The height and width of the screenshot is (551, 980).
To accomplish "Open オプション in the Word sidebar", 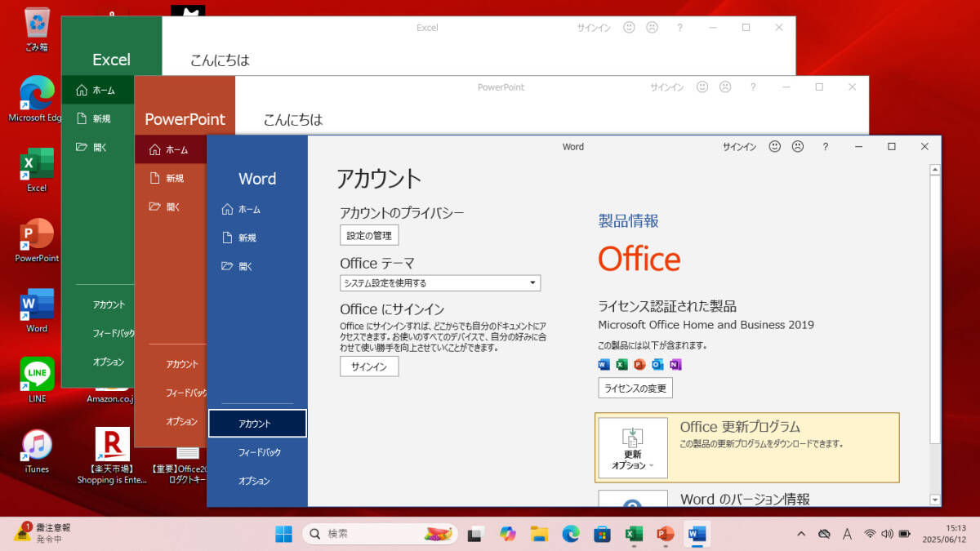I will (x=257, y=481).
